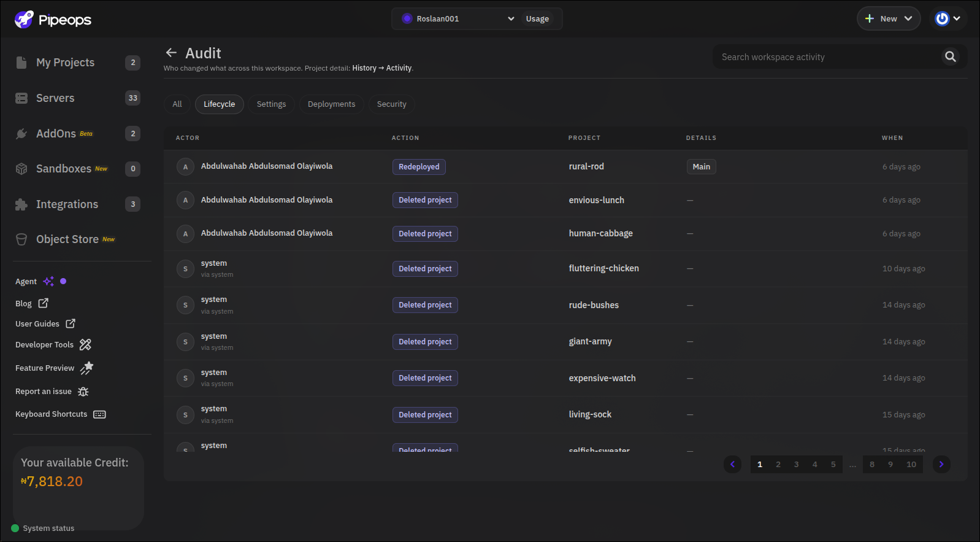
Task: Click Report an issue bug icon
Action: [83, 392]
